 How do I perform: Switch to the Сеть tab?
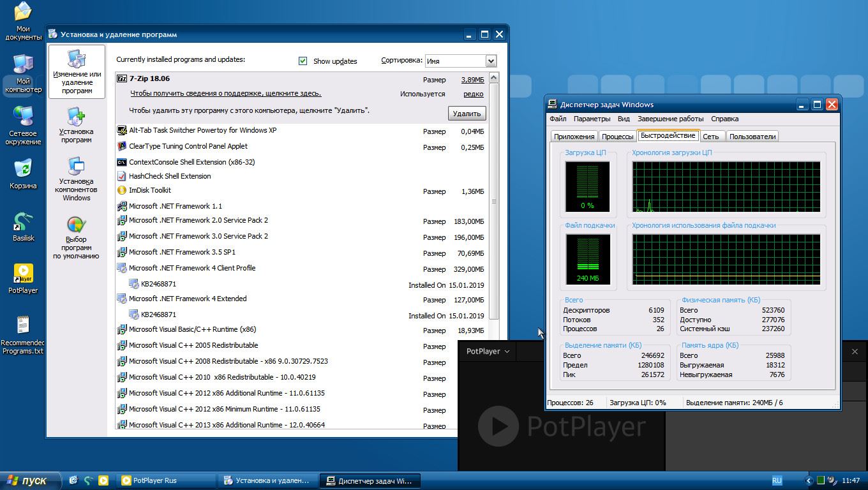711,137
